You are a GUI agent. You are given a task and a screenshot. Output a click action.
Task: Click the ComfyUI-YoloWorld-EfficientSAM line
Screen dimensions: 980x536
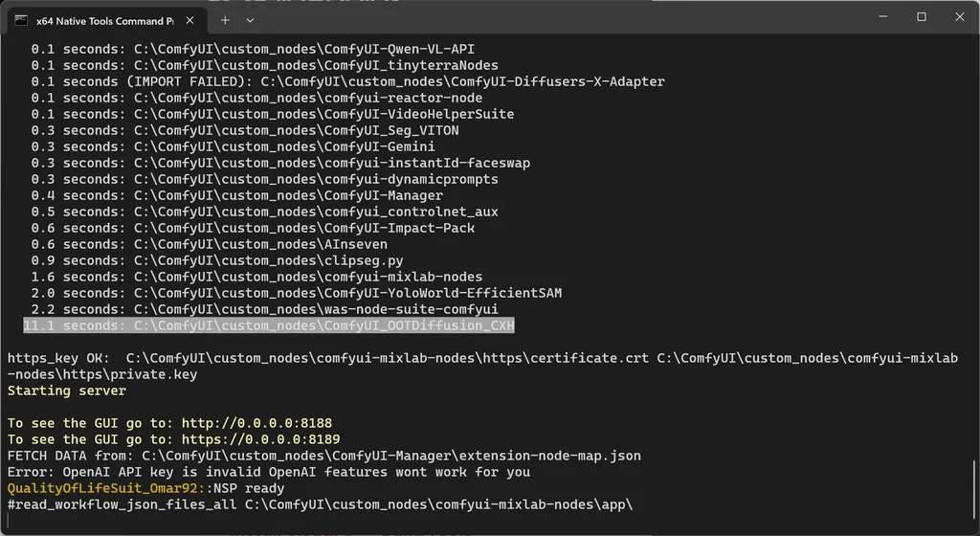tap(297, 292)
